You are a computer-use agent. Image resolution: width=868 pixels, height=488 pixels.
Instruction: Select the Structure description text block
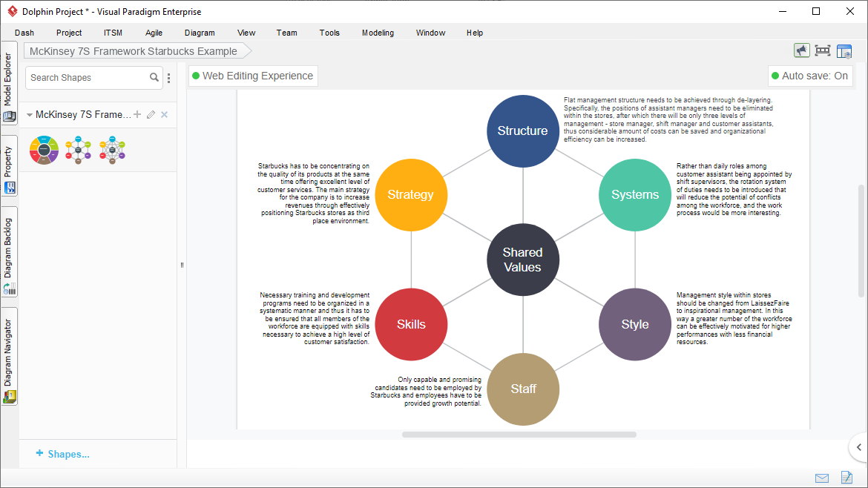tap(668, 119)
